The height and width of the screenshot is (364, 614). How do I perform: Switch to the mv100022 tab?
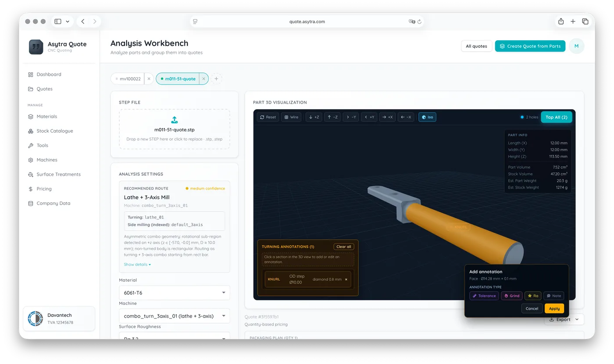tap(128, 79)
